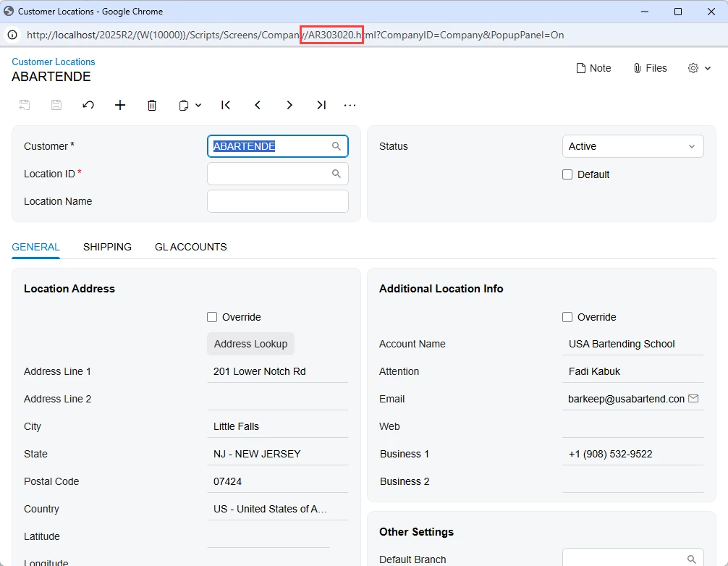Click the browser URL address text

click(x=295, y=35)
